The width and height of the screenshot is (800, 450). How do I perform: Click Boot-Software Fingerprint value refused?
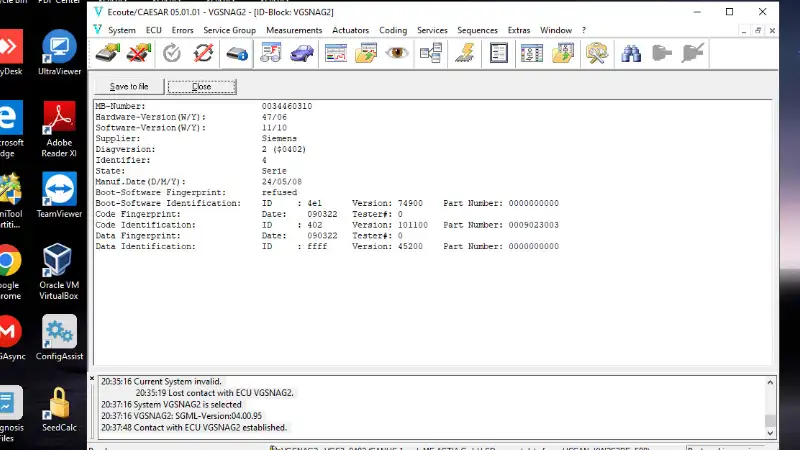tap(279, 192)
